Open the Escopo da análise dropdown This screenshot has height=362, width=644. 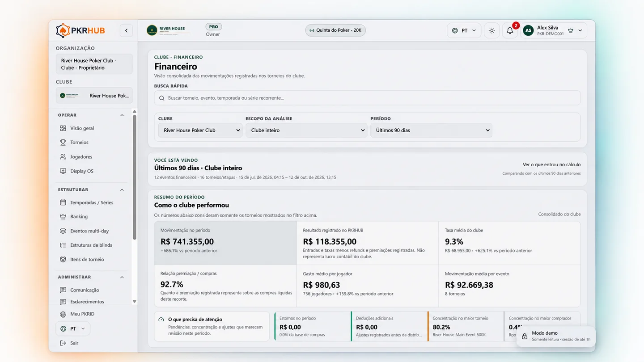click(x=306, y=130)
